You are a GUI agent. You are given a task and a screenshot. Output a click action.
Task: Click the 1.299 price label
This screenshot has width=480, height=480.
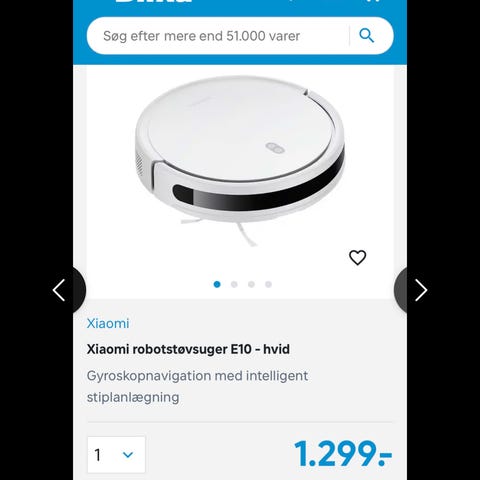coord(343,454)
